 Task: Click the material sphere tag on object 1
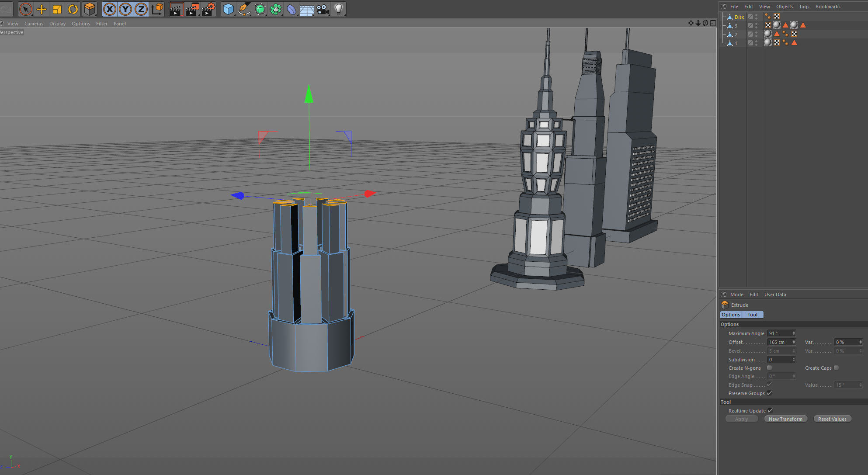point(768,42)
